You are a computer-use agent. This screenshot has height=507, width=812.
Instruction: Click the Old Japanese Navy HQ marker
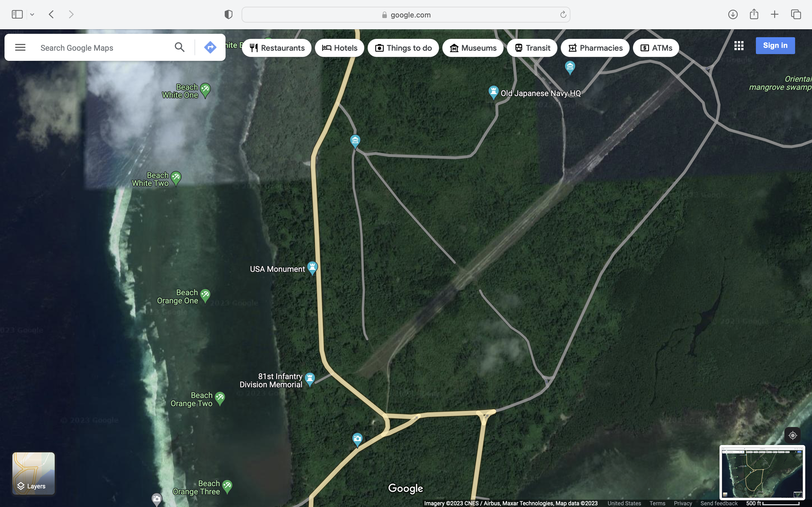[493, 92]
